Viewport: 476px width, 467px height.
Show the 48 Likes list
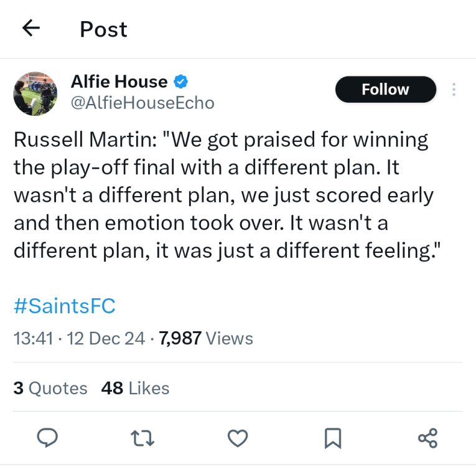click(135, 389)
